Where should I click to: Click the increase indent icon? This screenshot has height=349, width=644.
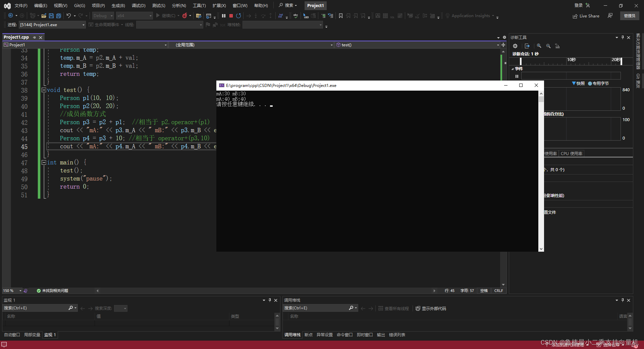pos(323,16)
